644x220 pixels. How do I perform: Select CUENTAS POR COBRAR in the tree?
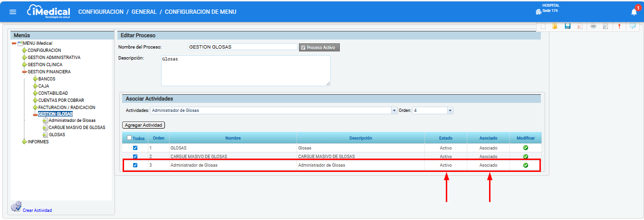pyautogui.click(x=61, y=100)
